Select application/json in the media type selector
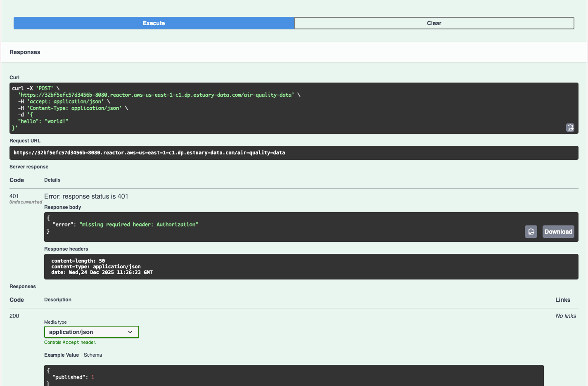The height and width of the screenshot is (386, 588). pyautogui.click(x=91, y=332)
